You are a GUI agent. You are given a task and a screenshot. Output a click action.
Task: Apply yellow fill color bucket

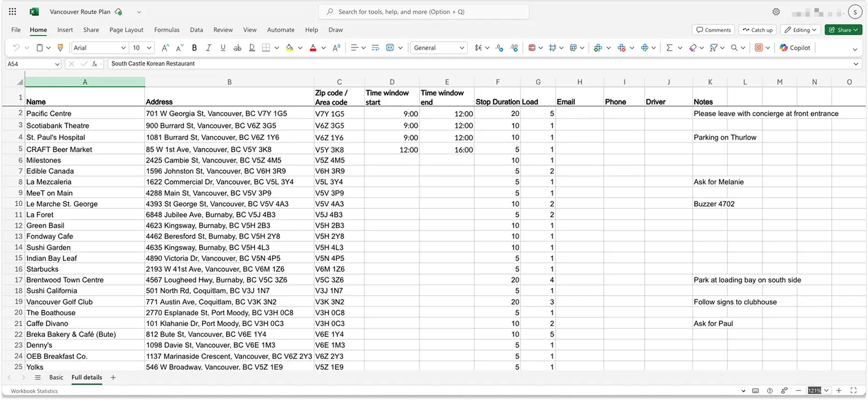(289, 48)
